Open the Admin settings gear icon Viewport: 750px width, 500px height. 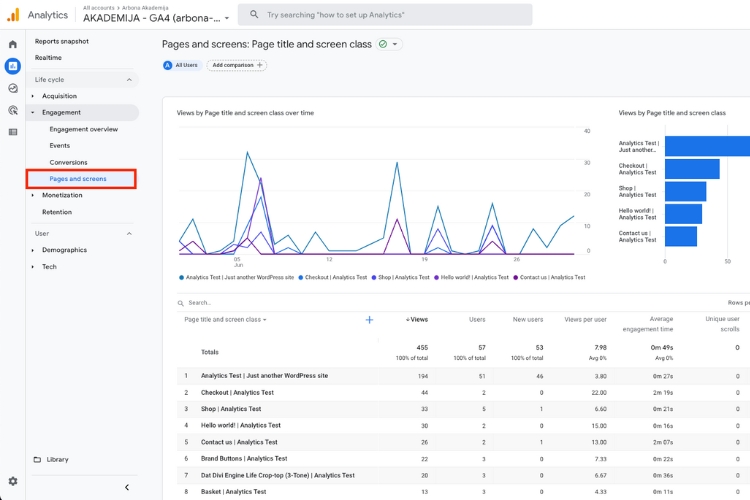pyautogui.click(x=13, y=481)
